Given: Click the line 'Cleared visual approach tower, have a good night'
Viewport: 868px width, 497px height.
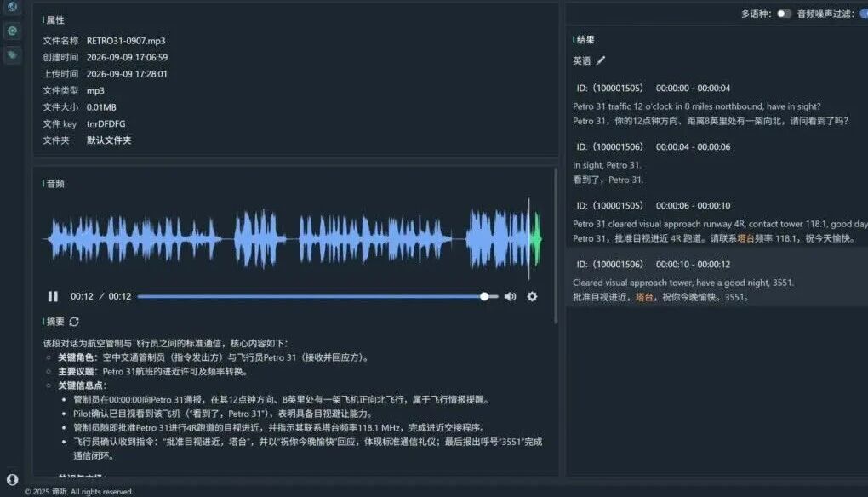Looking at the screenshot, I should (x=683, y=283).
